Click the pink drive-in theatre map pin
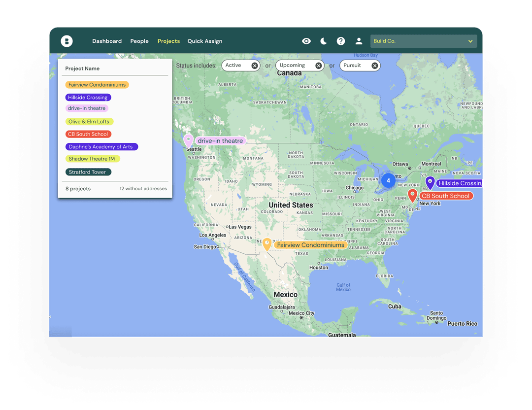This screenshot has width=532, height=410. tap(188, 141)
